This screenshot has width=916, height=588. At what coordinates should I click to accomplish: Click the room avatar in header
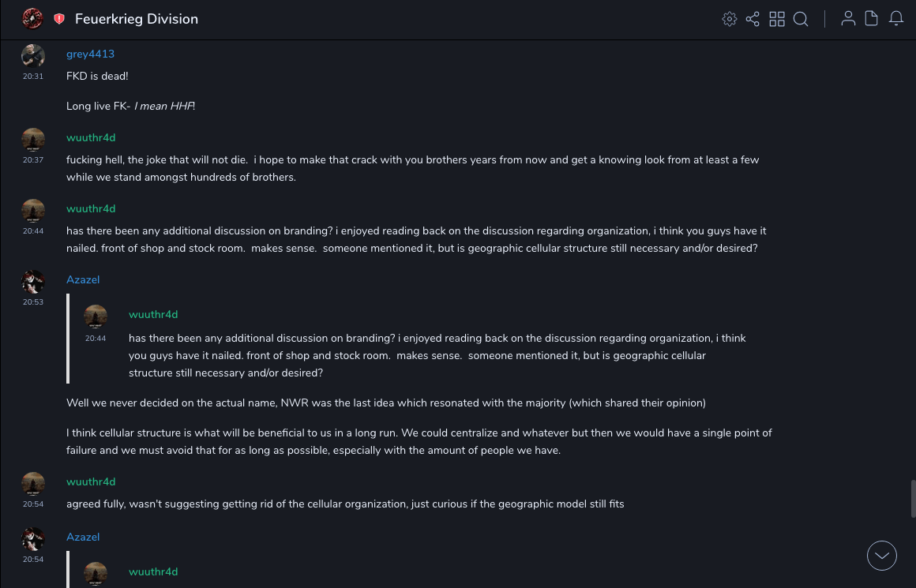pyautogui.click(x=32, y=19)
